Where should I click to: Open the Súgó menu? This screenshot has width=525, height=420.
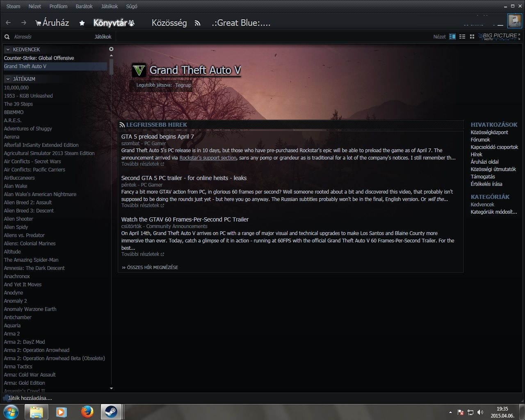[x=132, y=7]
